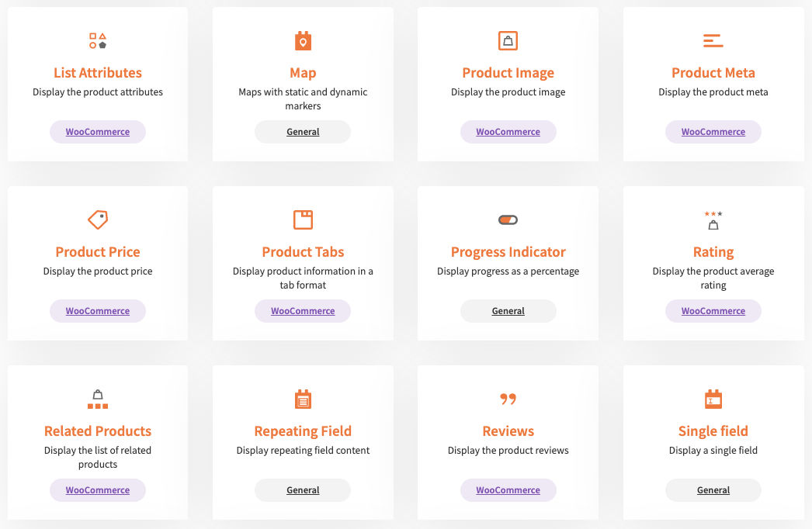The width and height of the screenshot is (812, 529).
Task: Open the General tag under Map
Action: (303, 131)
